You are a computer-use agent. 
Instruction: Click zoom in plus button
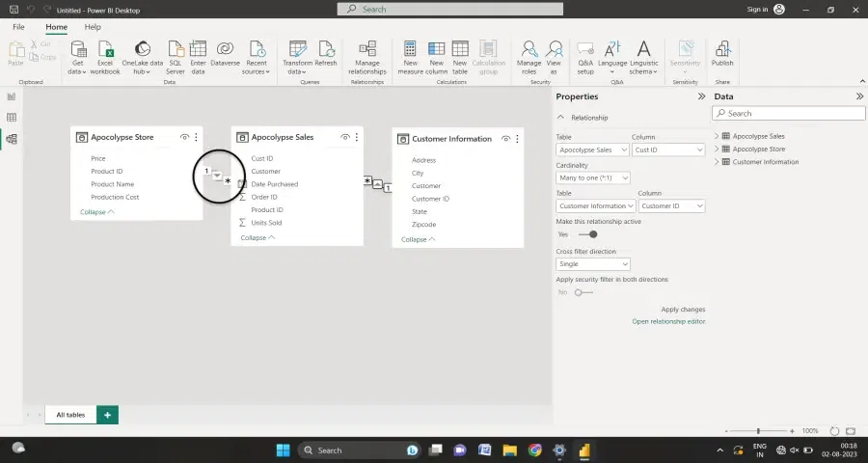click(x=792, y=431)
